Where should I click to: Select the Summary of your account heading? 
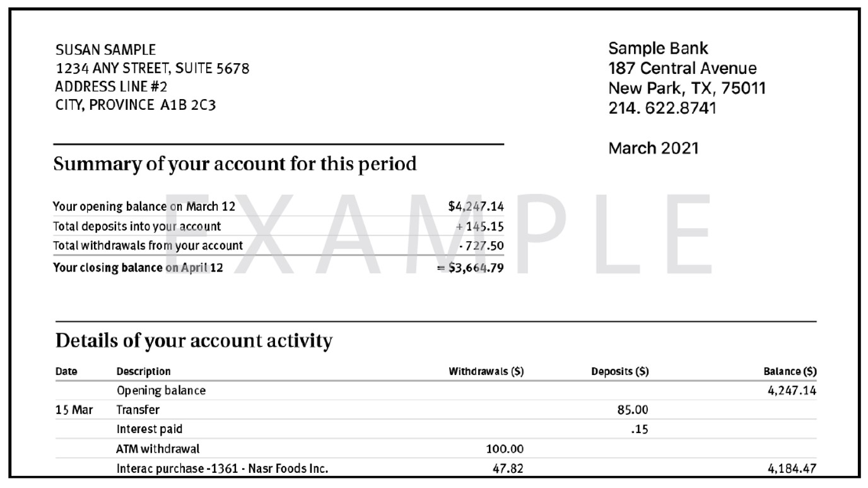click(235, 164)
